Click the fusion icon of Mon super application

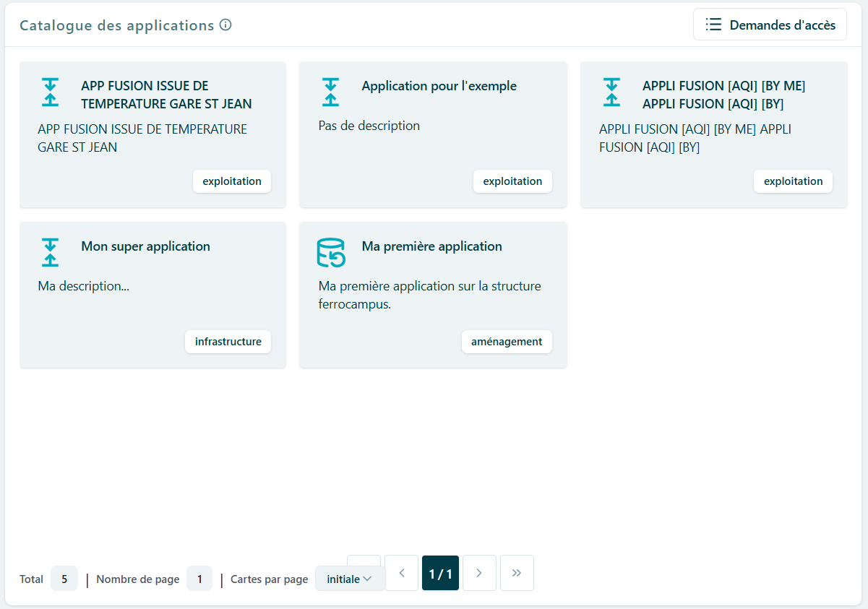click(x=50, y=253)
